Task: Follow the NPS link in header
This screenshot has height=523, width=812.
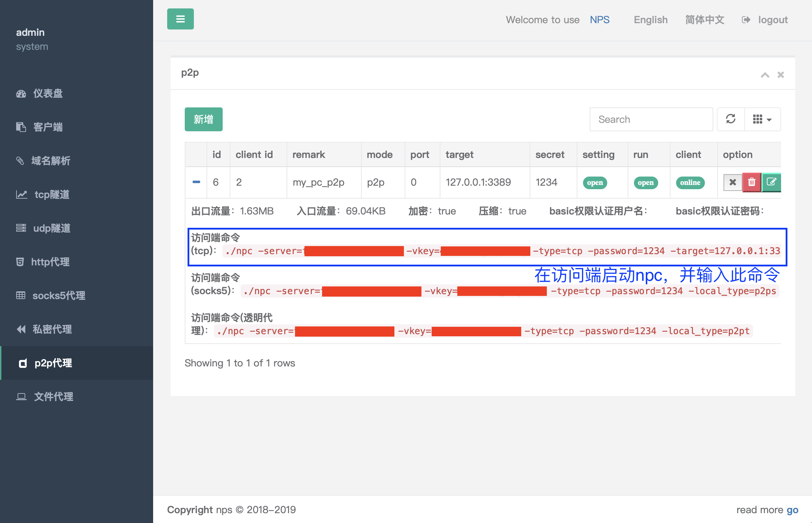Action: [x=600, y=20]
